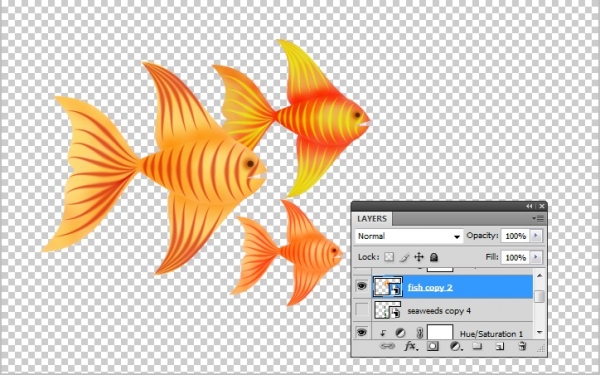This screenshot has height=375, width=600.
Task: Click the Opacity 100% field
Action: (515, 236)
